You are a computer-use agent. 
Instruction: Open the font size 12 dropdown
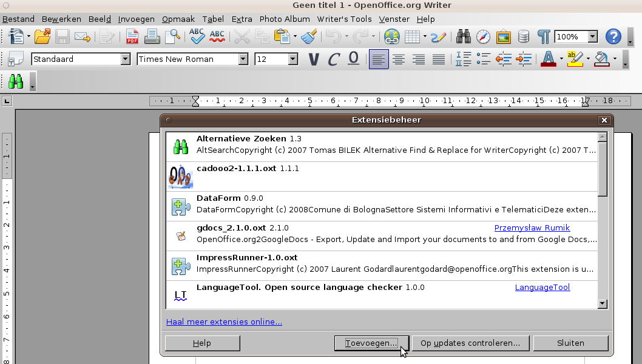[293, 59]
